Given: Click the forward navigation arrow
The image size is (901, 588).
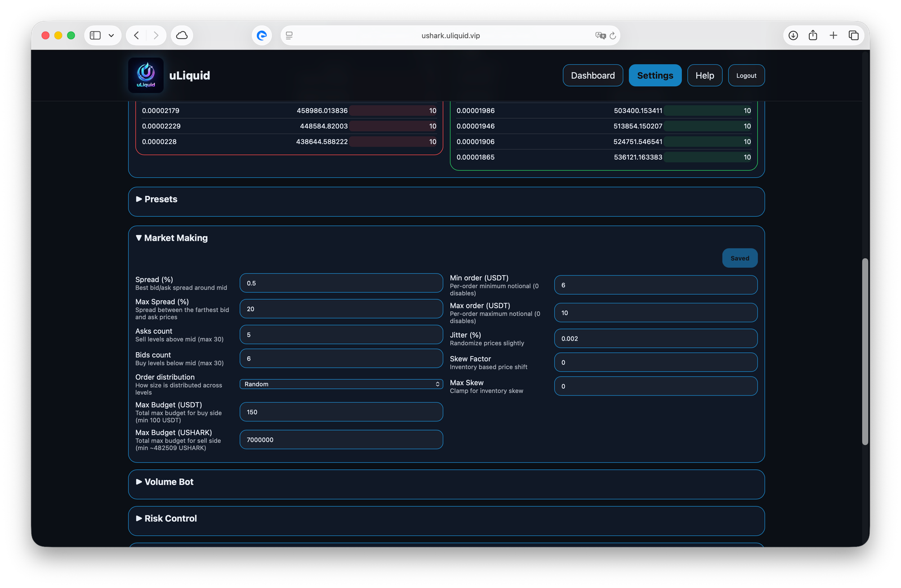Looking at the screenshot, I should (x=156, y=35).
